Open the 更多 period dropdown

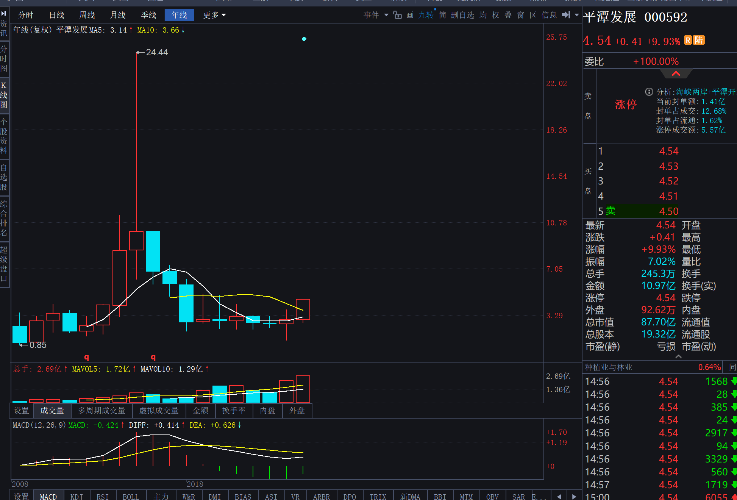(213, 16)
